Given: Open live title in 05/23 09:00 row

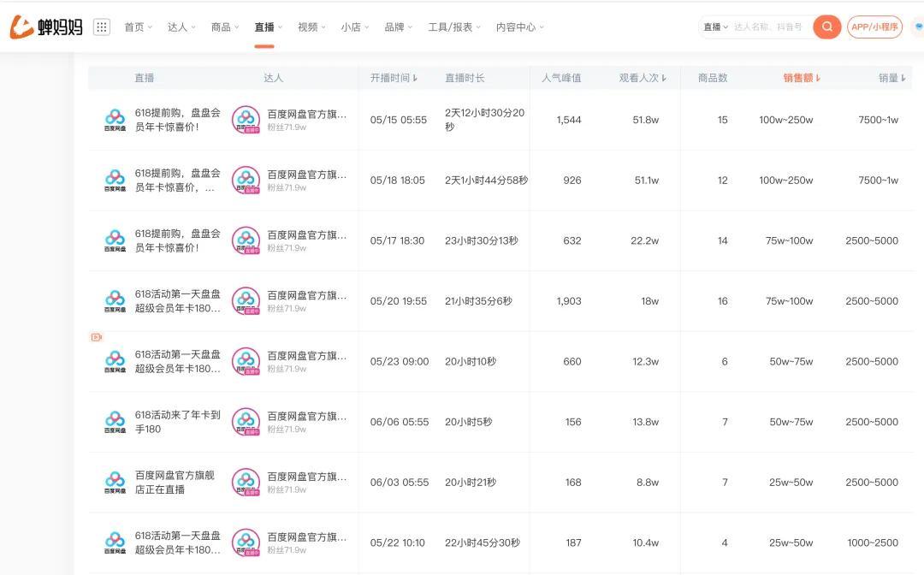Looking at the screenshot, I should (177, 361).
